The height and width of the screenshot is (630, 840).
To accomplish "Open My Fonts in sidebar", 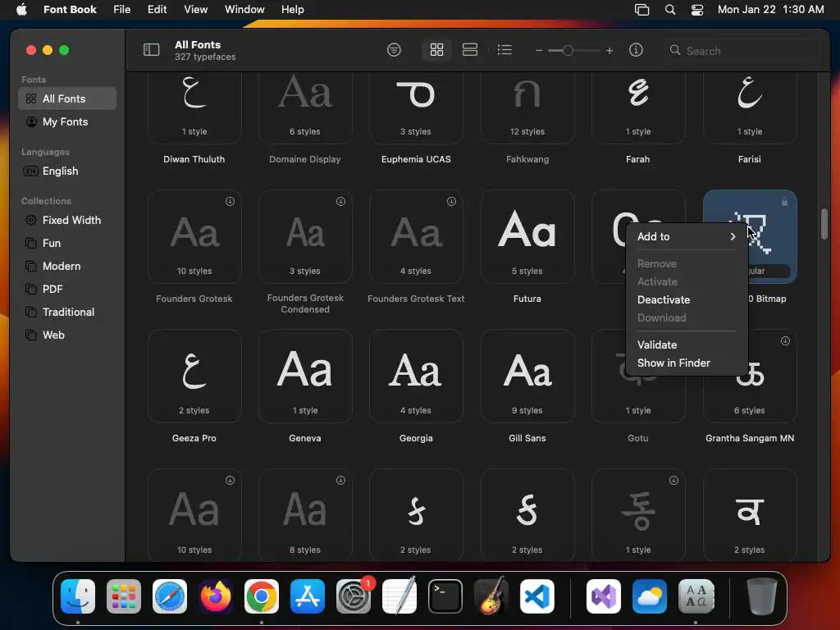I will pyautogui.click(x=67, y=121).
